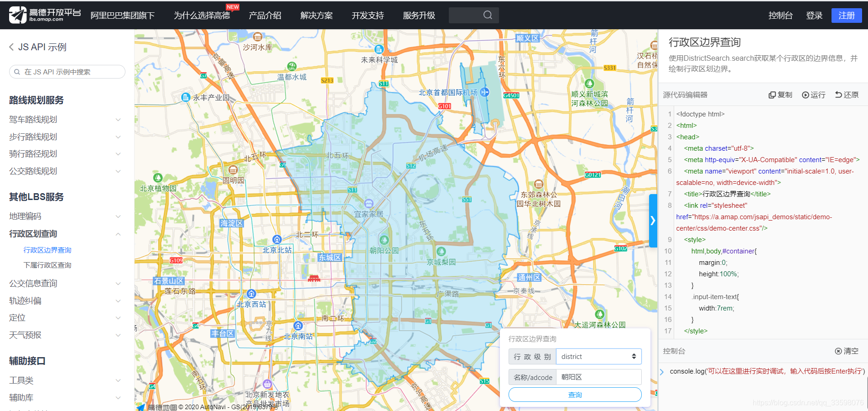
Task: Click the Beijing Capital Airport icon on map
Action: tap(484, 92)
